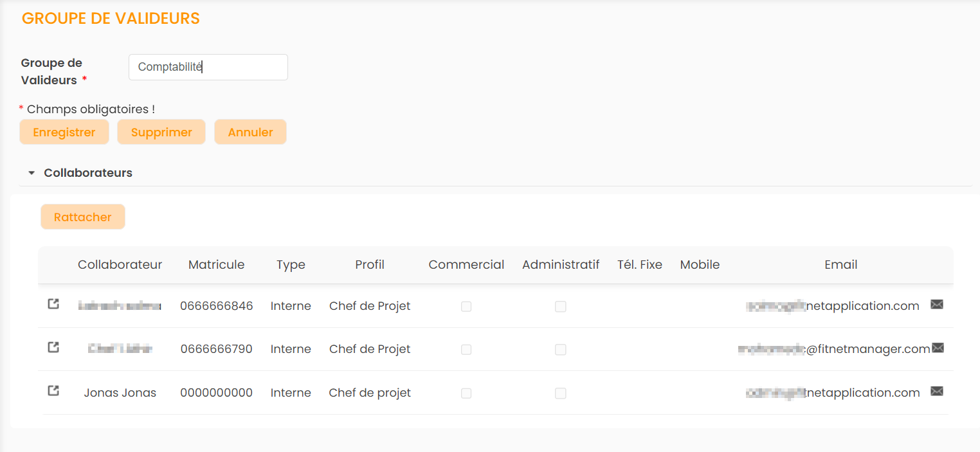980x452 pixels.
Task: Click the Profil column header
Action: click(370, 265)
